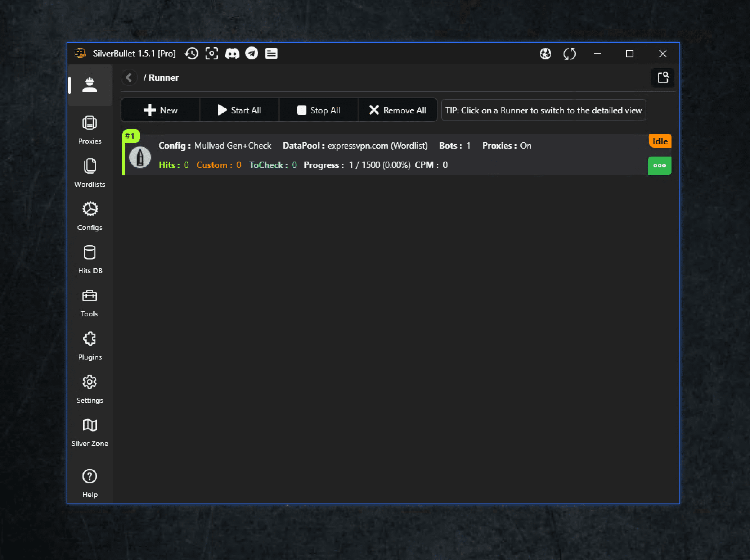Click the Idle status badge

click(660, 141)
